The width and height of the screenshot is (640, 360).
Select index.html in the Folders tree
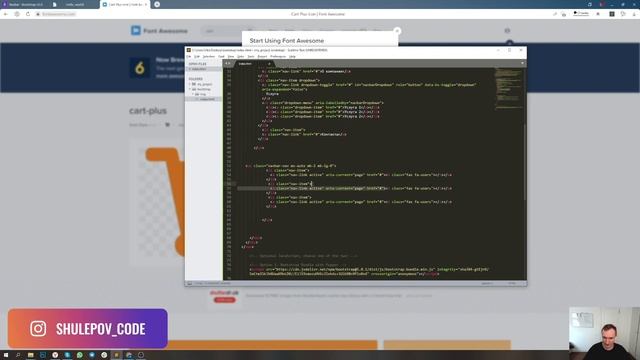[x=207, y=99]
